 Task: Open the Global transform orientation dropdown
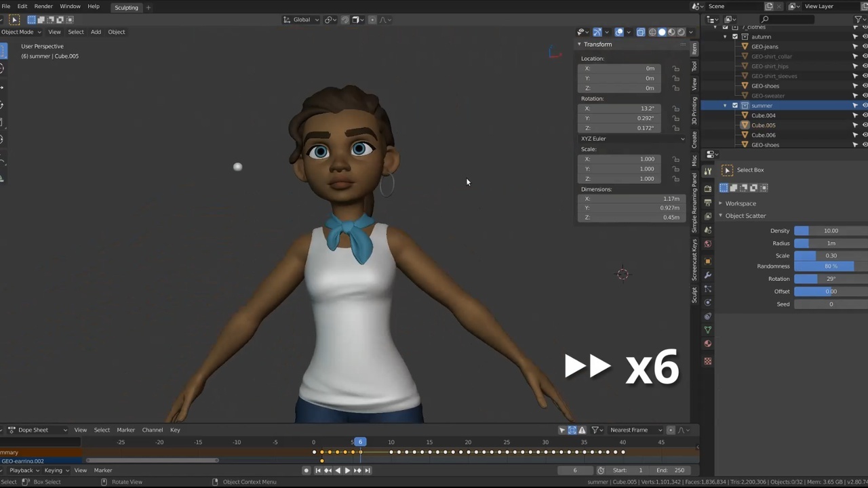click(x=300, y=20)
